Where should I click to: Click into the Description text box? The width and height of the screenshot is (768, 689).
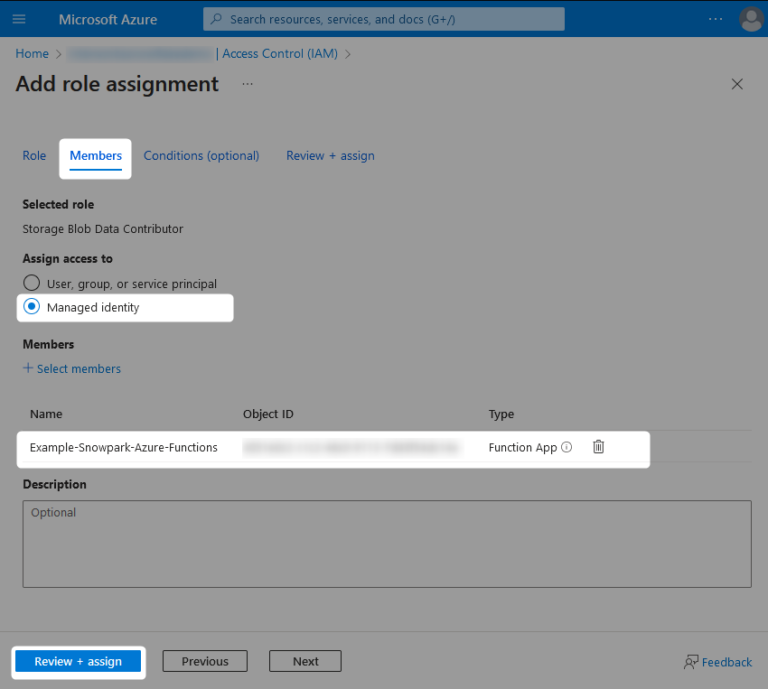386,543
